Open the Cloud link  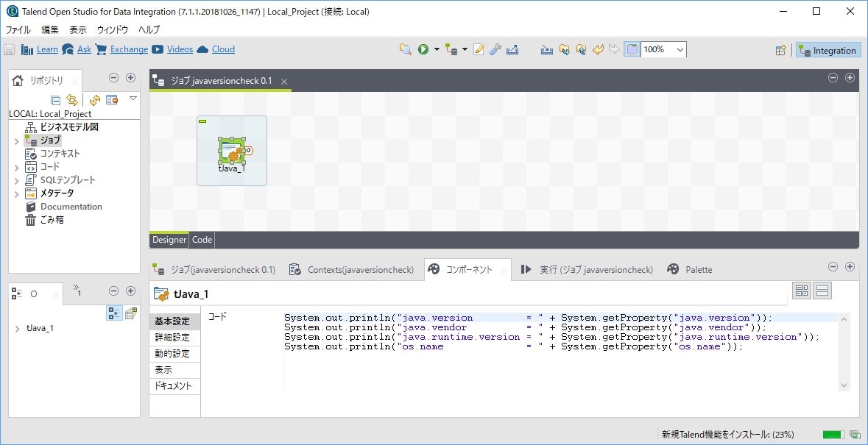pos(223,49)
